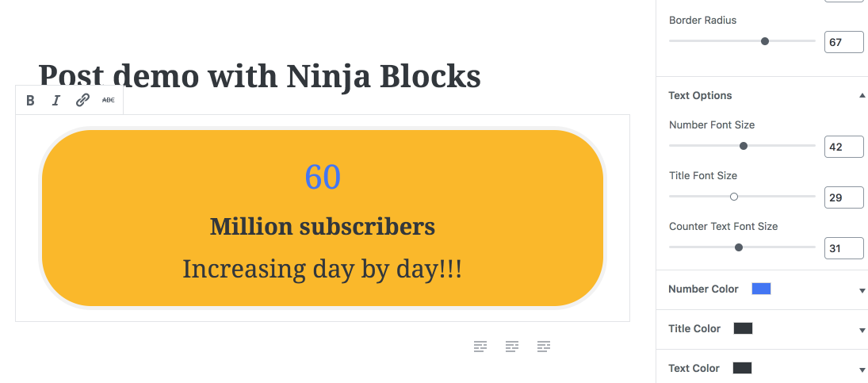This screenshot has width=868, height=383.
Task: Click the Title Font Size slider handle
Action: coord(734,197)
